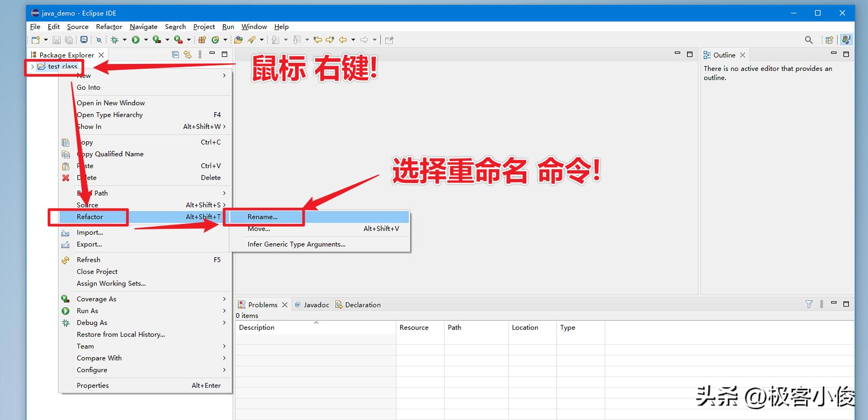The width and height of the screenshot is (868, 420).
Task: Click the Problems view filter icon
Action: coord(809,304)
